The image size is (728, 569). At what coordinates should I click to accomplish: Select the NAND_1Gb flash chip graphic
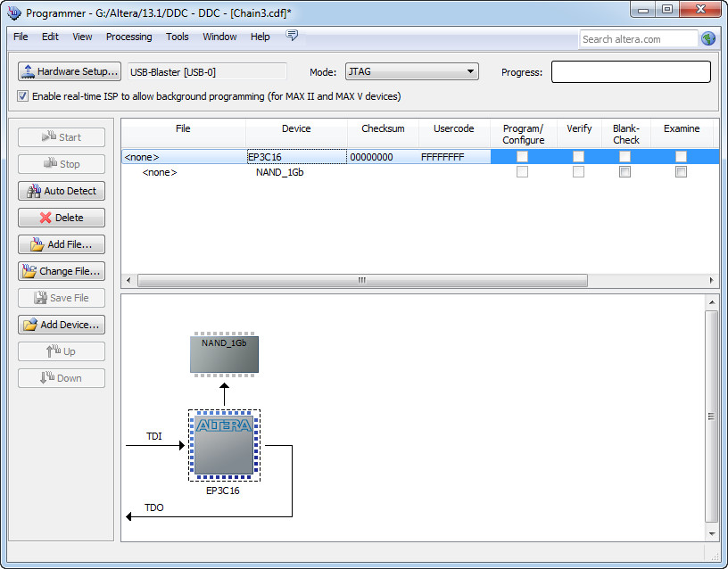pos(224,355)
